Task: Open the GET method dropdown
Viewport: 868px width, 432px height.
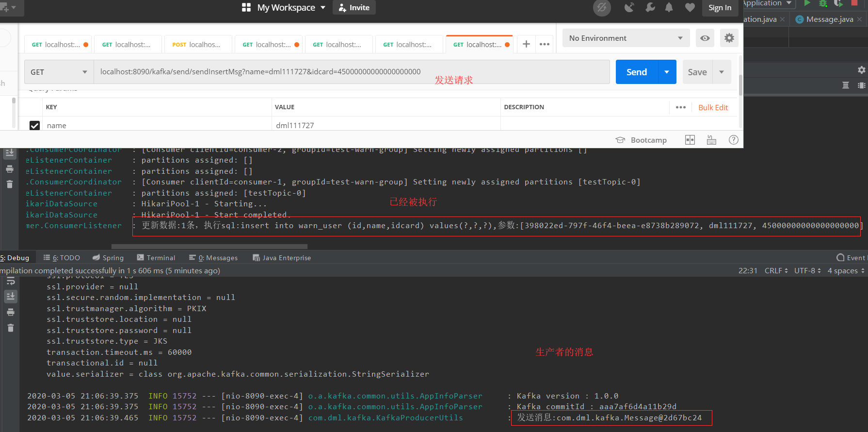Action: (x=59, y=72)
